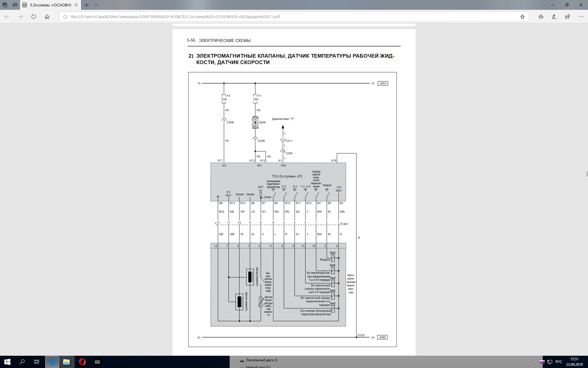Image resolution: width=588 pixels, height=368 pixels.
Task: Expand tab previews chevron
Action: pos(96,5)
